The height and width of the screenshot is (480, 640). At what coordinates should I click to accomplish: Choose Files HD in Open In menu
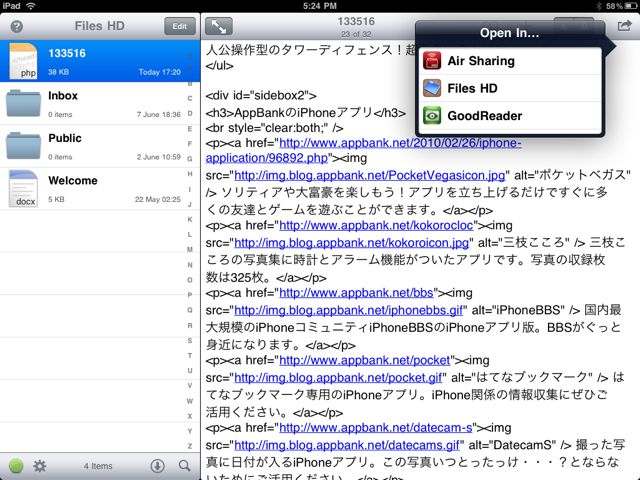[510, 88]
